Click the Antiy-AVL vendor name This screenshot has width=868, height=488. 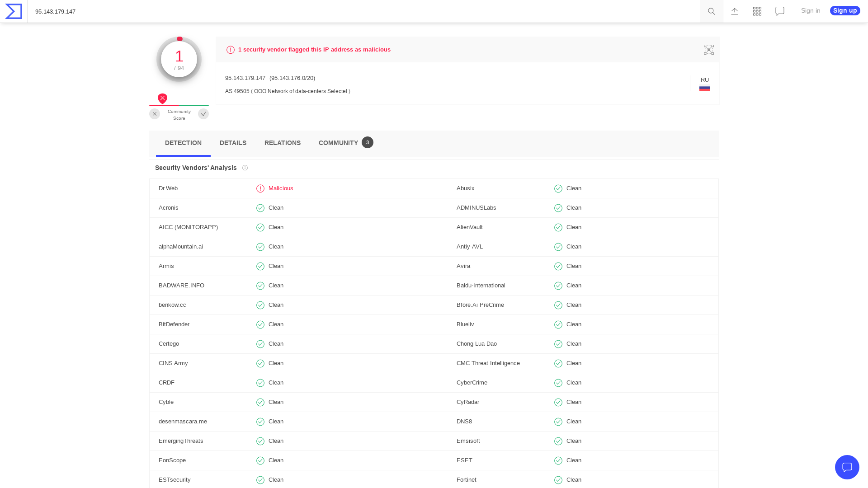click(470, 247)
